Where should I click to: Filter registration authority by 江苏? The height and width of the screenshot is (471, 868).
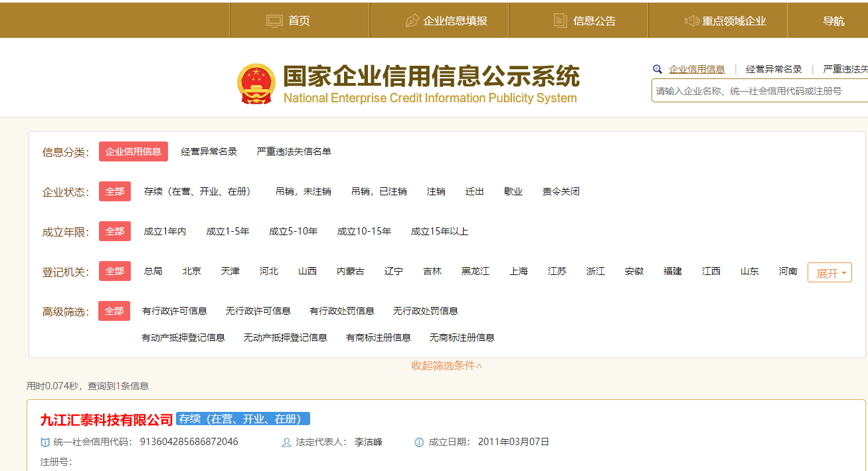[557, 271]
